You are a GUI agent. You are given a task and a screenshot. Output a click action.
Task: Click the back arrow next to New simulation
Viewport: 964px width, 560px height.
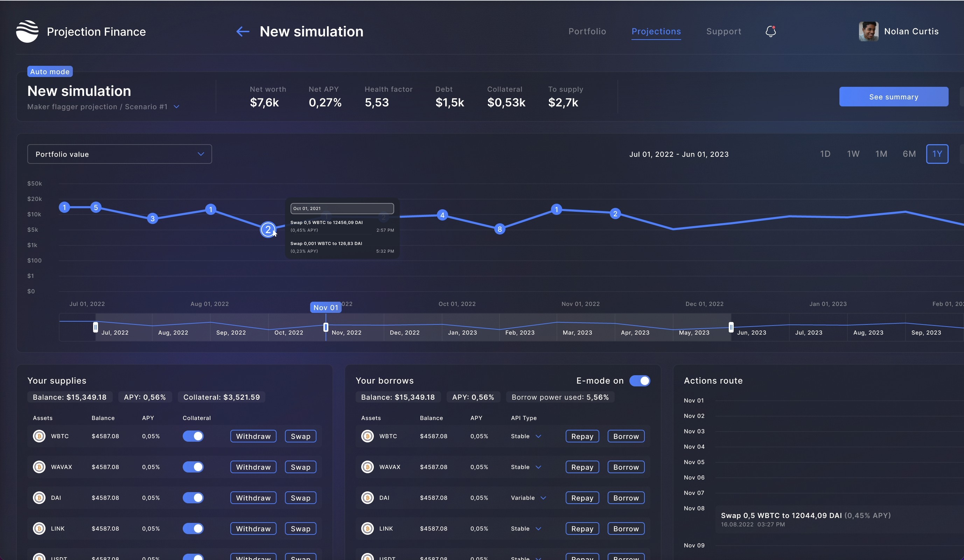click(243, 31)
